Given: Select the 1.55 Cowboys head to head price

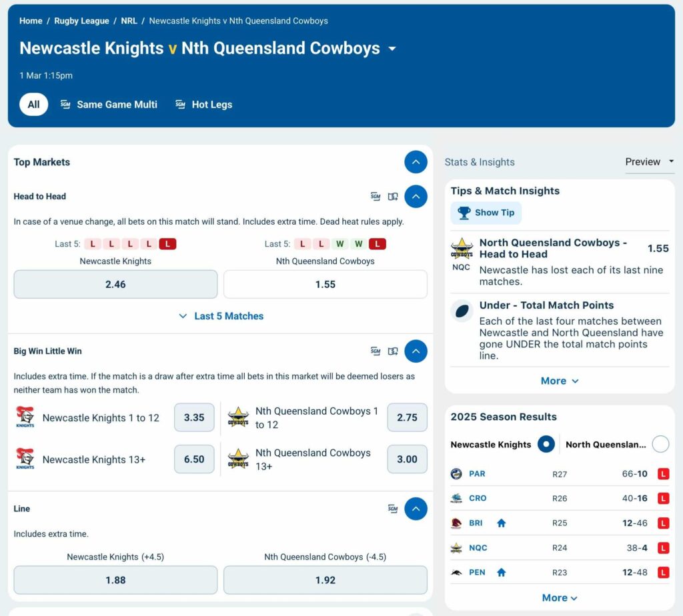Looking at the screenshot, I should (325, 284).
